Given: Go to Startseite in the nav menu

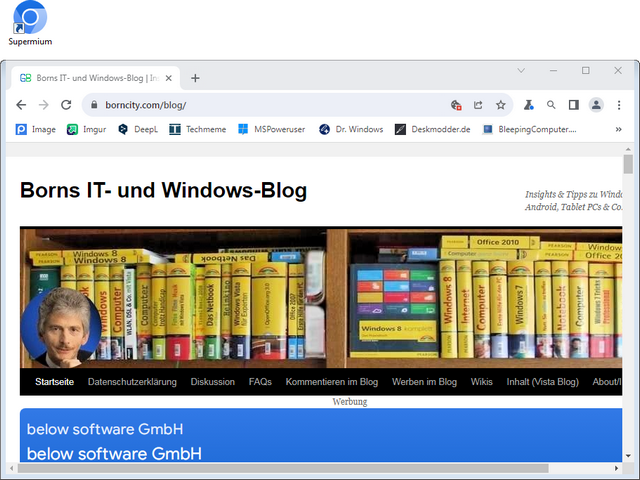Looking at the screenshot, I should click(54, 382).
